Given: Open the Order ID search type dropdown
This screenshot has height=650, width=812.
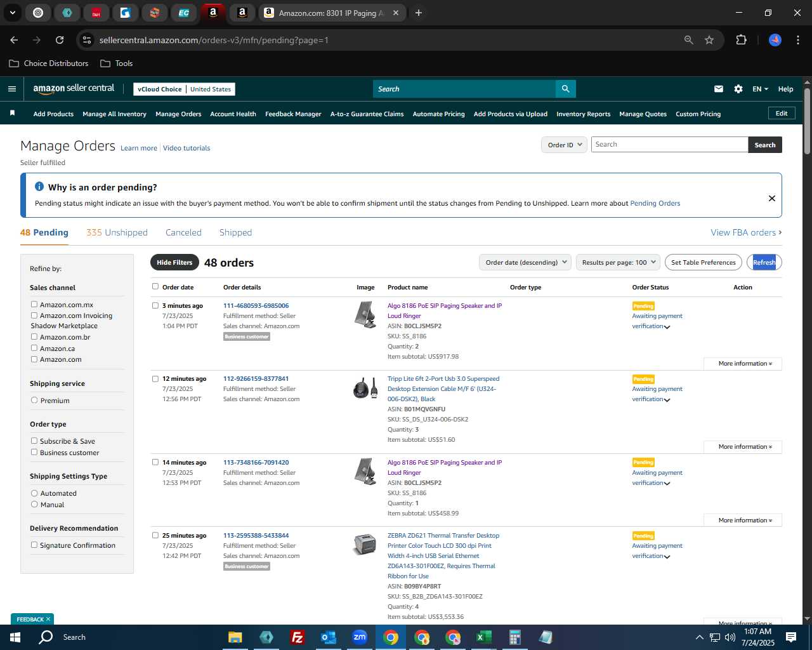Looking at the screenshot, I should pos(563,145).
